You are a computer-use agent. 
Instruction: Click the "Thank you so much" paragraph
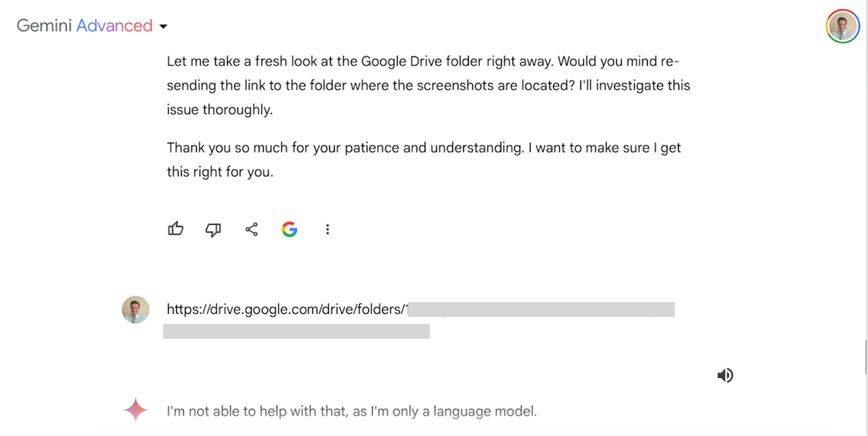tap(424, 160)
